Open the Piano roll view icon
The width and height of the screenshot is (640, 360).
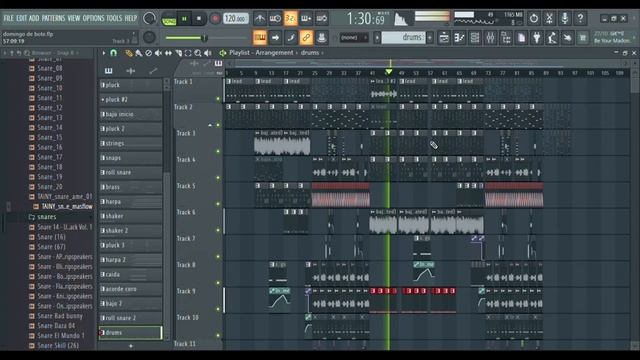(x=460, y=38)
